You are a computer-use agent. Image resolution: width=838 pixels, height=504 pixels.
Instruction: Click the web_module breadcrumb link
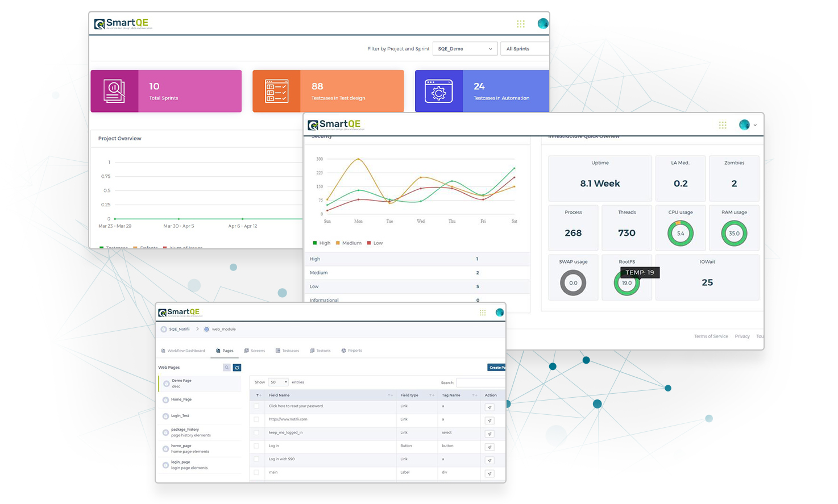click(224, 330)
